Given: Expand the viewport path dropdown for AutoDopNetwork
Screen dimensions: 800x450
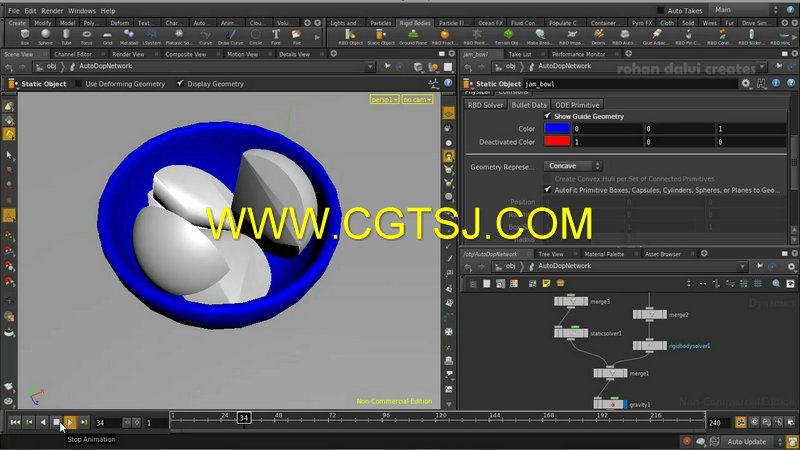Looking at the screenshot, I should coord(370,66).
